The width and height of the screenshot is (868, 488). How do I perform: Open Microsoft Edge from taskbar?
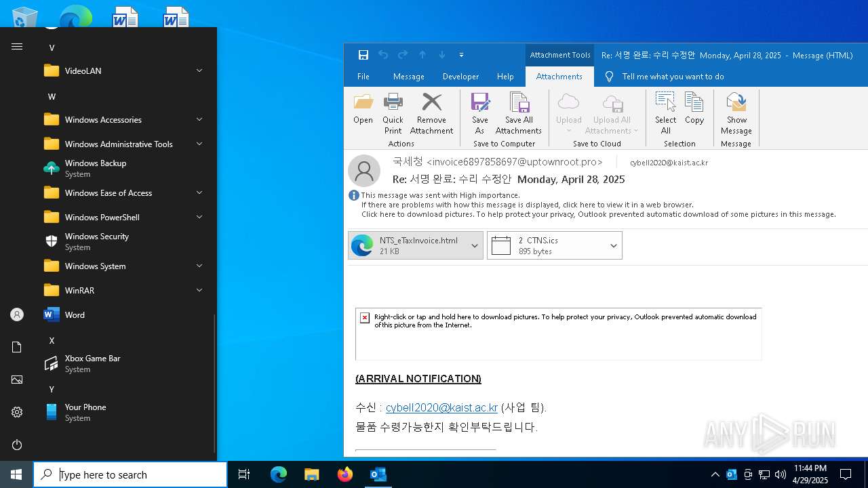pos(279,474)
